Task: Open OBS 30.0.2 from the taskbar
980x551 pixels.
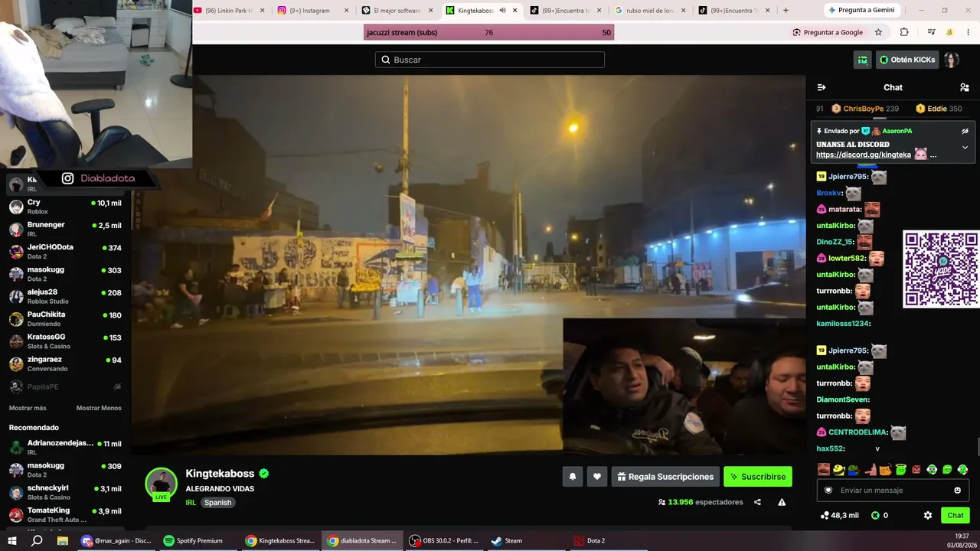Action: (x=444, y=540)
